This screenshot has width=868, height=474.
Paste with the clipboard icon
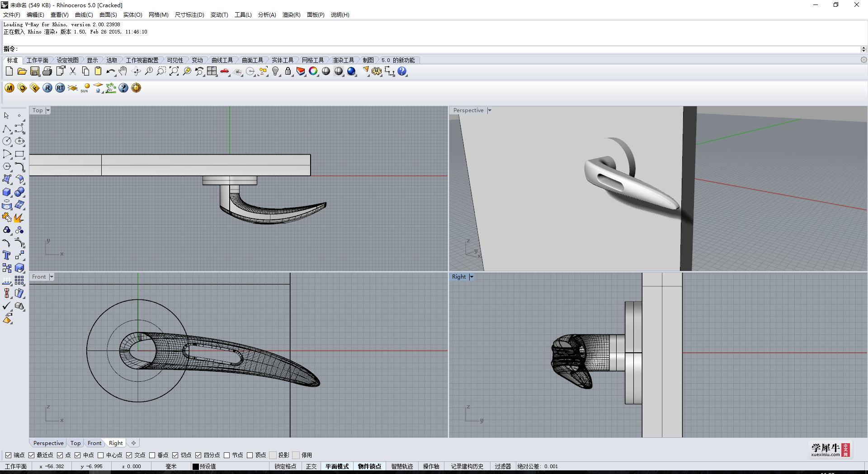coord(98,71)
